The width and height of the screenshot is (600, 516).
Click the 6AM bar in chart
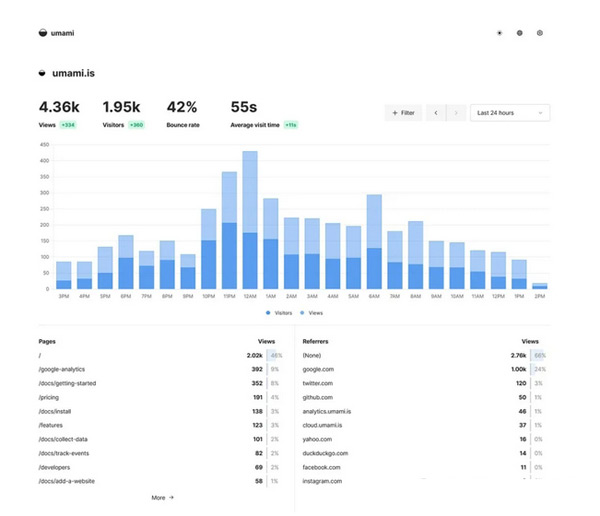point(374,250)
